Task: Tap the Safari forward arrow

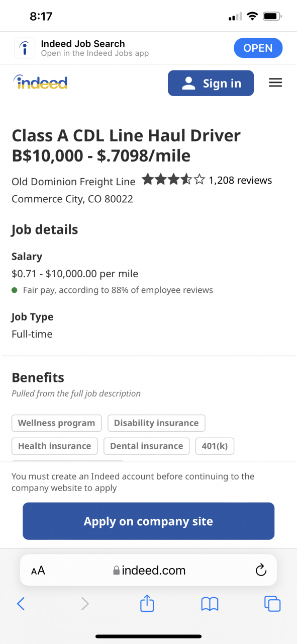Action: click(x=85, y=604)
